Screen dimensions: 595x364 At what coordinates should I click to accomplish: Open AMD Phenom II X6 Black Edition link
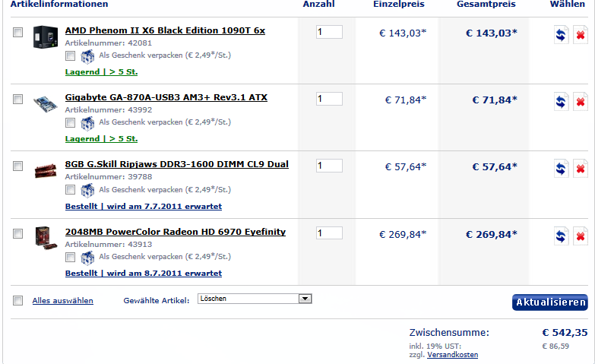pyautogui.click(x=165, y=30)
